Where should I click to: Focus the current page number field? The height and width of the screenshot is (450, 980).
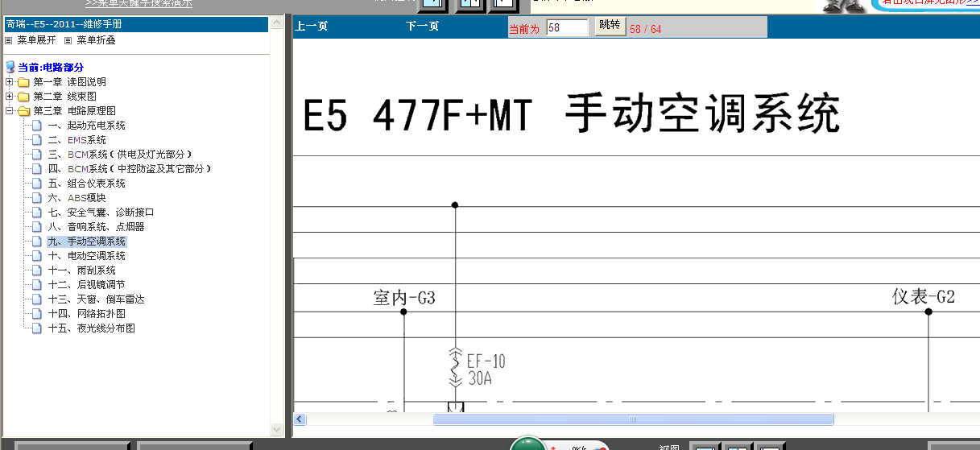click(x=568, y=27)
